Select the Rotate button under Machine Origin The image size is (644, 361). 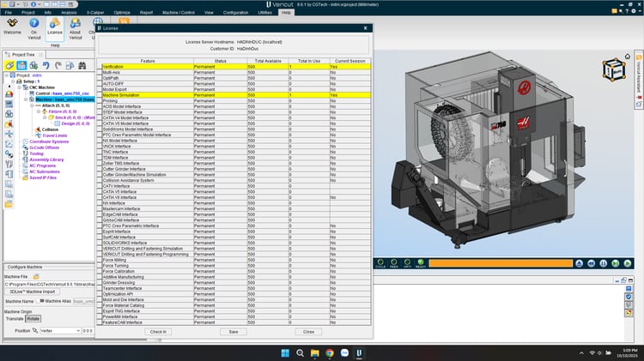tap(33, 319)
